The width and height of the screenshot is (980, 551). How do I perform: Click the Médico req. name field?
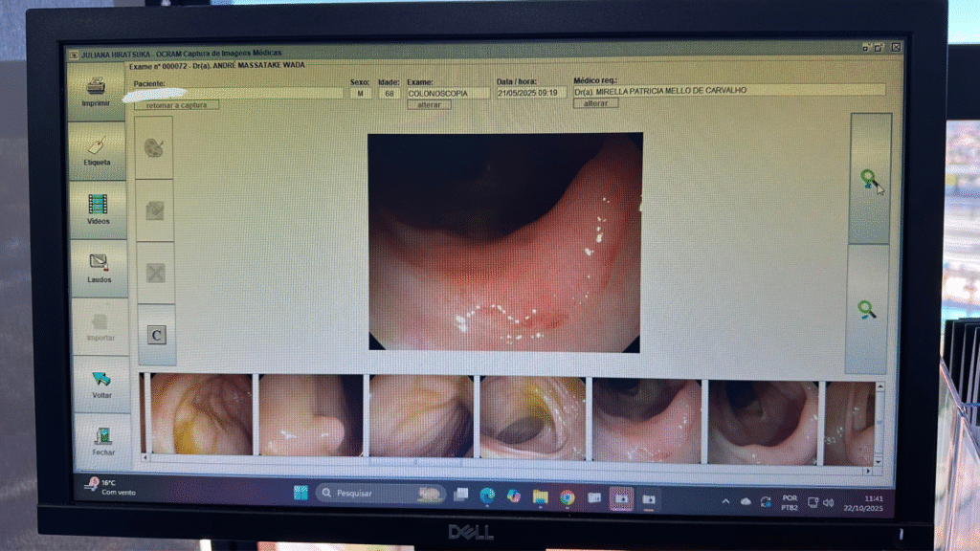click(727, 91)
